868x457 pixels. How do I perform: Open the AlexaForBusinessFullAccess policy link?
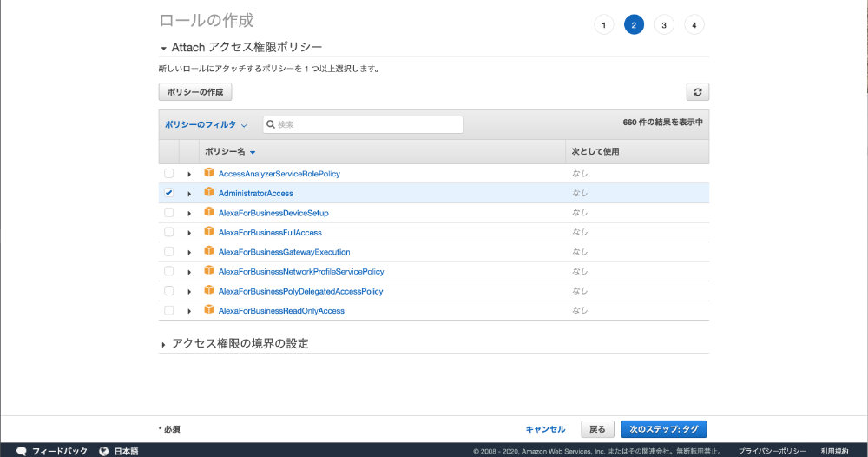tap(270, 233)
